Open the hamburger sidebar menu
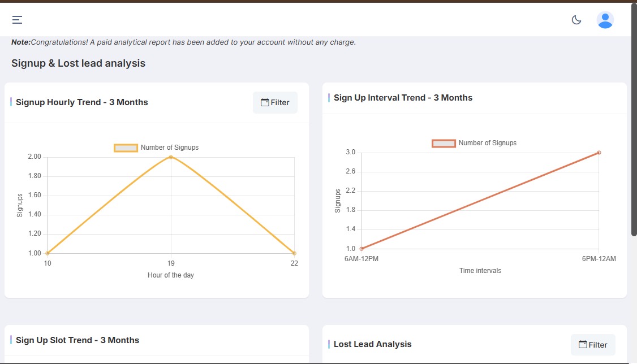The width and height of the screenshot is (637, 364). pyautogui.click(x=18, y=20)
